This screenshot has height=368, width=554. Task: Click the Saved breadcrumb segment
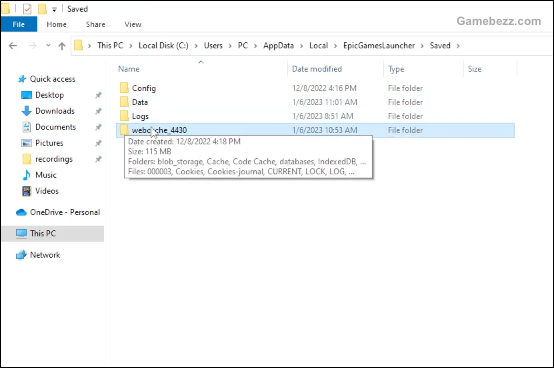pos(440,46)
